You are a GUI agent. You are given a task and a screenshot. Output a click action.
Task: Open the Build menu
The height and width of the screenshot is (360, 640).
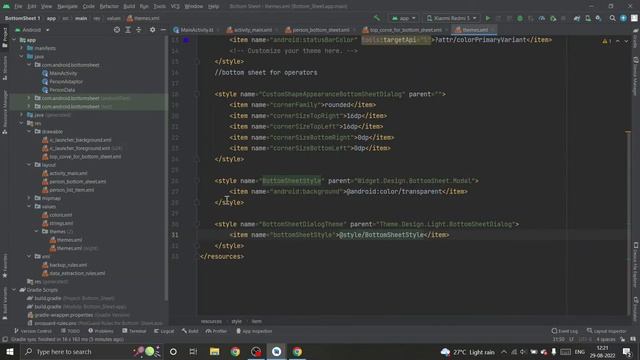click(x=129, y=6)
